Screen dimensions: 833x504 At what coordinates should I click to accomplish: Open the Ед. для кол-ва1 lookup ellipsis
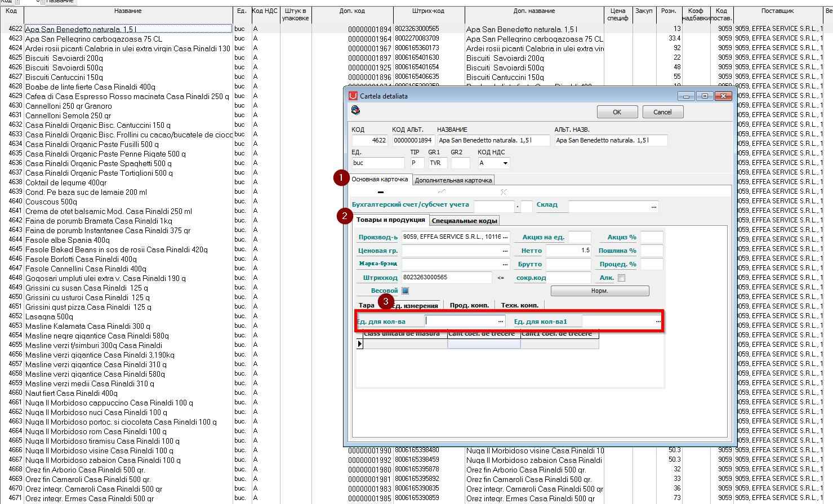tap(658, 321)
